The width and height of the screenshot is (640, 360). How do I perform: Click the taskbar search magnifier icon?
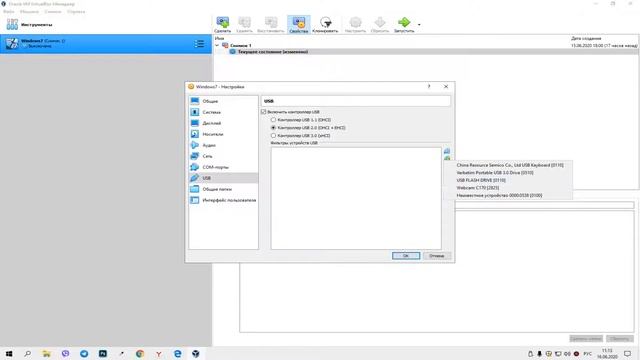pyautogui.click(x=27, y=353)
